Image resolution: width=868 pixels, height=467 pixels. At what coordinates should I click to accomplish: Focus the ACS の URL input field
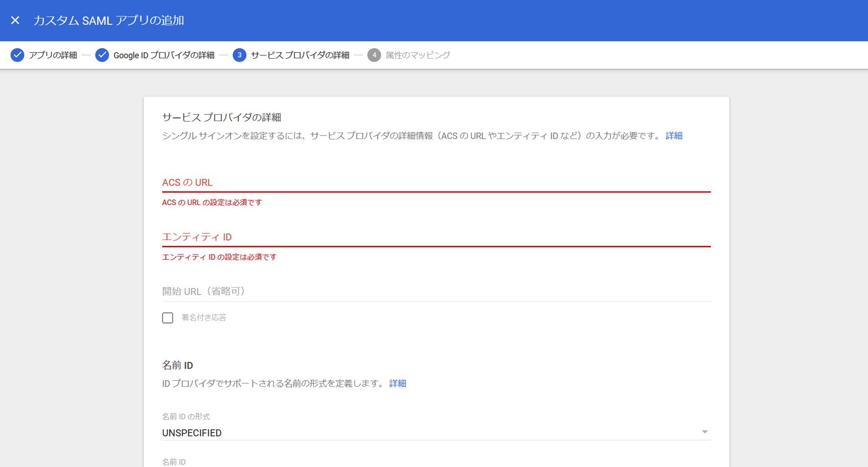click(x=436, y=182)
